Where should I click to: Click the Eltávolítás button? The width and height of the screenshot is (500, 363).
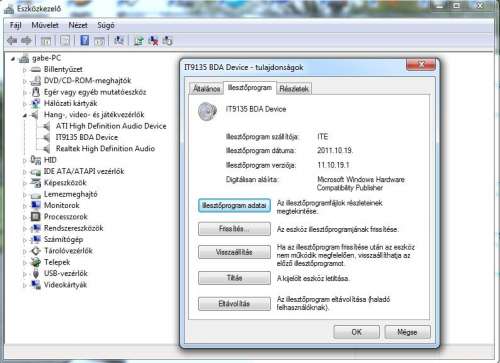click(x=234, y=304)
